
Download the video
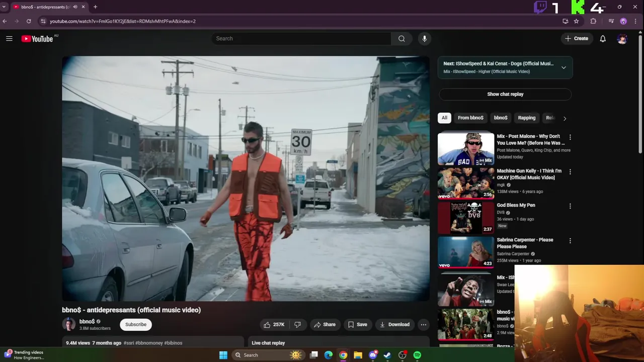click(394, 324)
